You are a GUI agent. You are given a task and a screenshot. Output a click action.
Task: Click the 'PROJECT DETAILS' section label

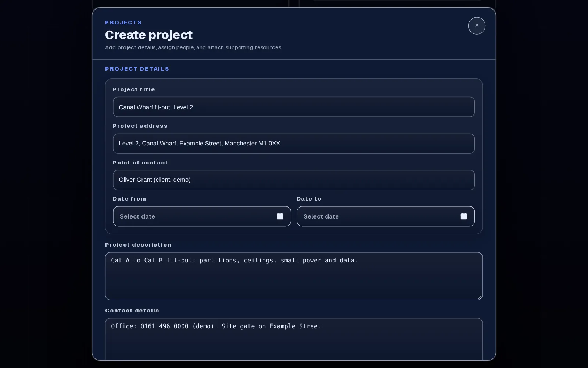tap(137, 69)
